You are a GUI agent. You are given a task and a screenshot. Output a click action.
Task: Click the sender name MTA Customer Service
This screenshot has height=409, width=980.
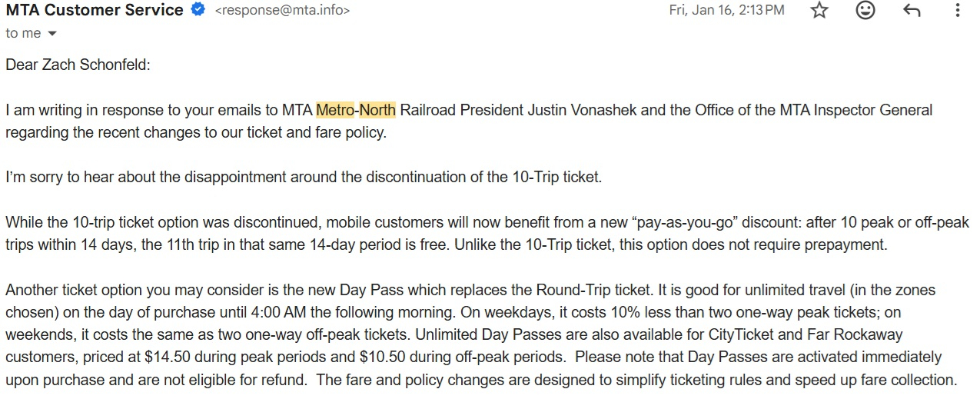[95, 11]
